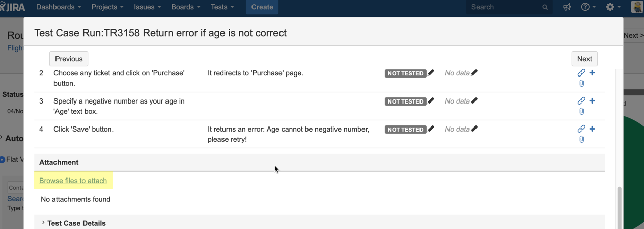The width and height of the screenshot is (644, 229).
Task: Click link icon on step 4 row
Action: tap(581, 129)
